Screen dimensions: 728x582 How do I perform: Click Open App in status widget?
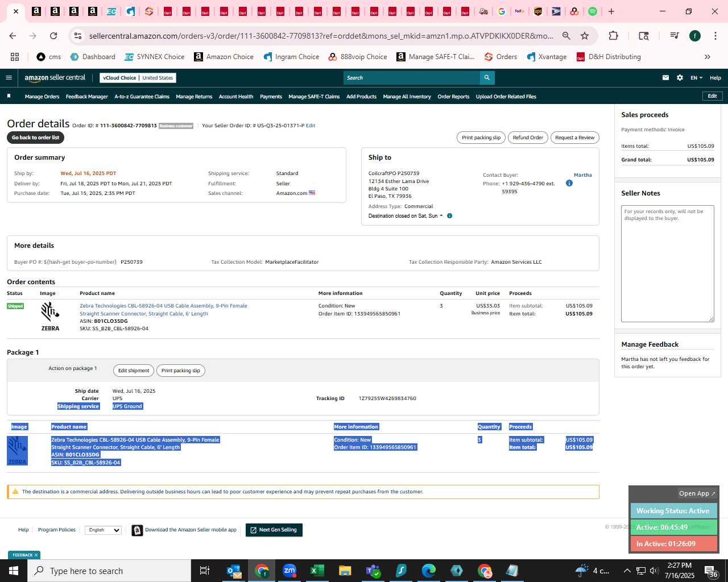click(x=697, y=493)
